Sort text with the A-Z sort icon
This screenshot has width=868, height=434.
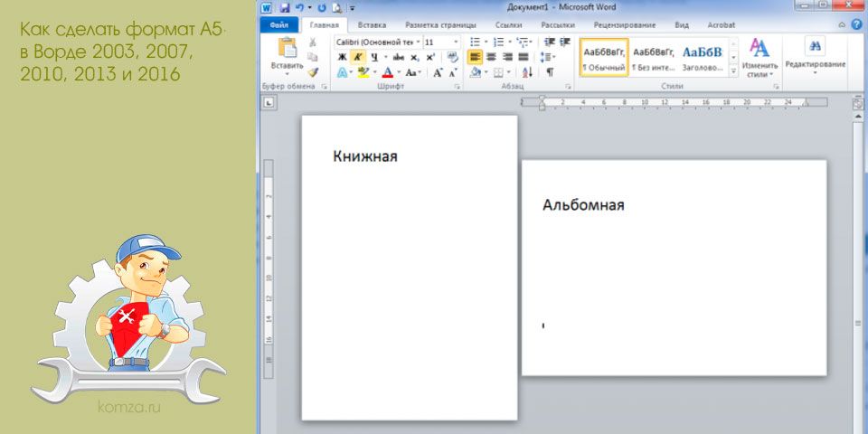click(527, 72)
